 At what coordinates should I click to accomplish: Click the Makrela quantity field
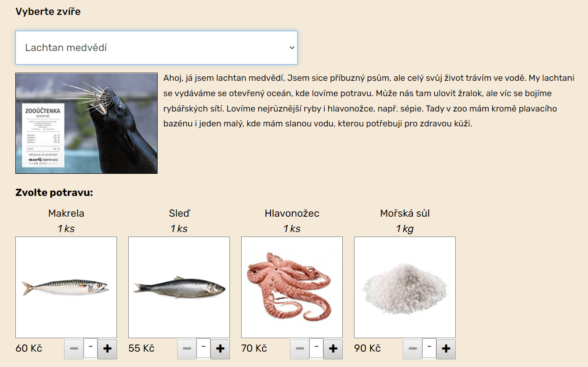pos(91,348)
